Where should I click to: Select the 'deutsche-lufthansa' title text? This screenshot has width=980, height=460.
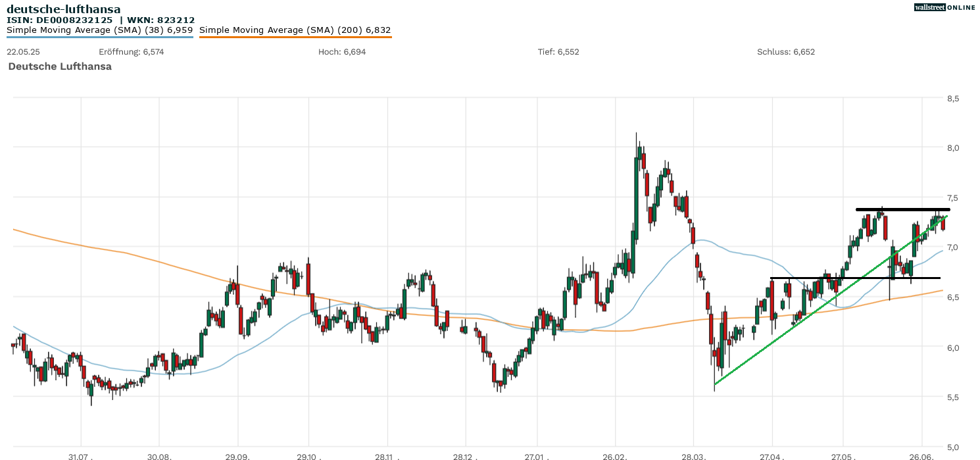[x=64, y=9]
